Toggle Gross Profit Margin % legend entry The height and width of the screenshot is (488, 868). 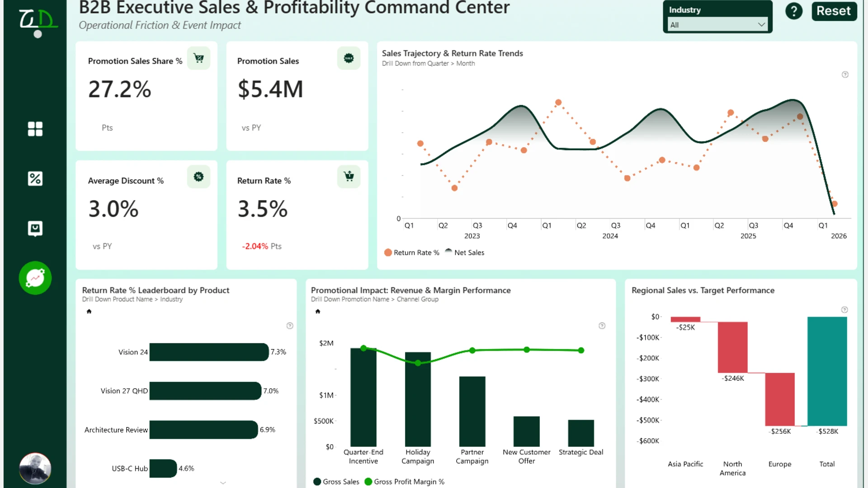[404, 482]
